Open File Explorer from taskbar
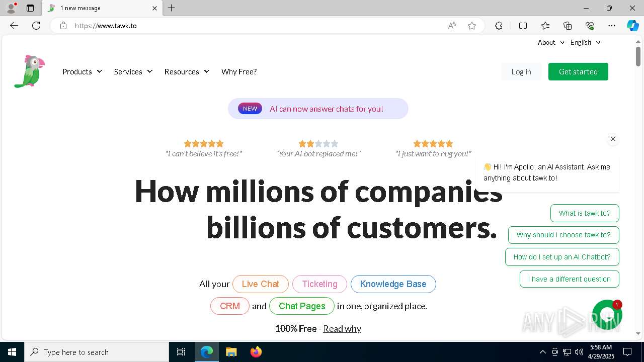 coord(231,352)
